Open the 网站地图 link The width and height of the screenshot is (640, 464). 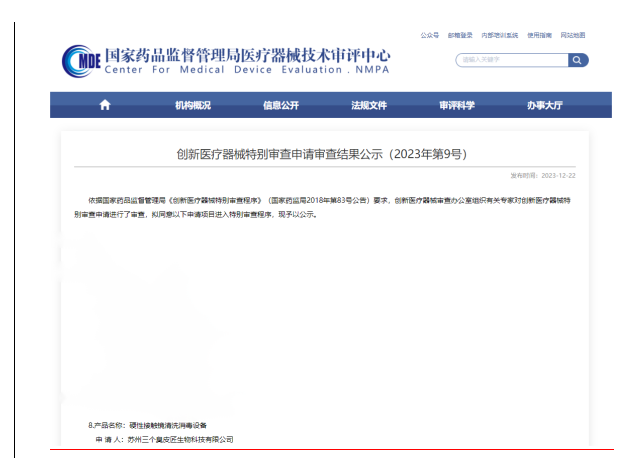tap(574, 35)
